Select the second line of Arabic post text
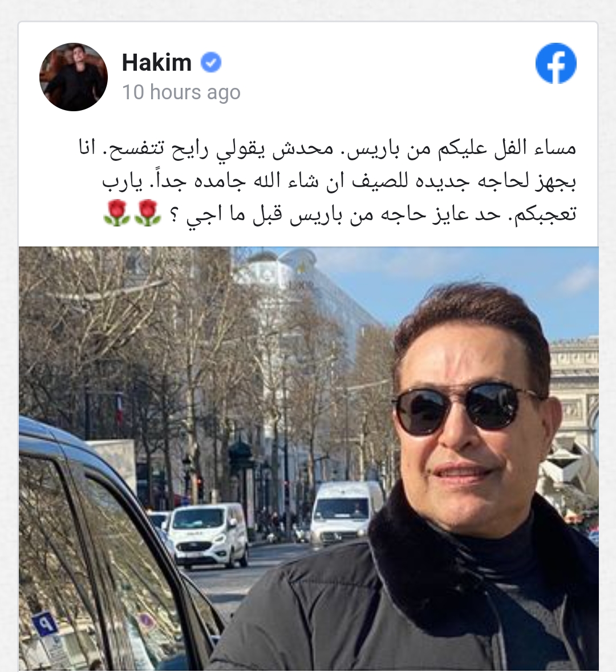The height and width of the screenshot is (672, 616). (x=339, y=181)
